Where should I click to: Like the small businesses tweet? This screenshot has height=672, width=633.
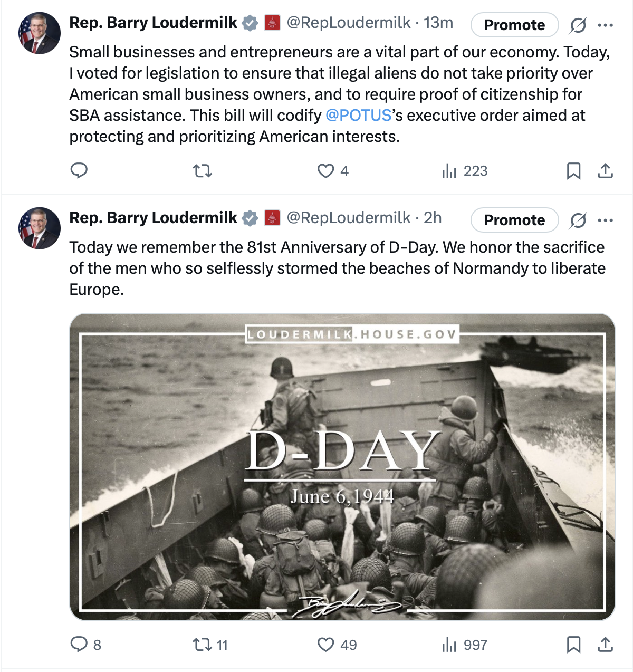tap(326, 171)
